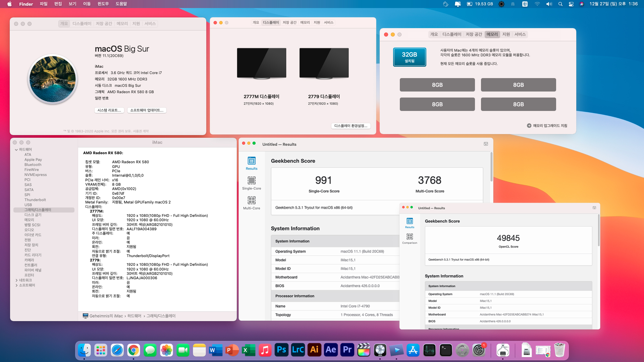Open Terminal from the dock
The width and height of the screenshot is (644, 362).
(446, 350)
